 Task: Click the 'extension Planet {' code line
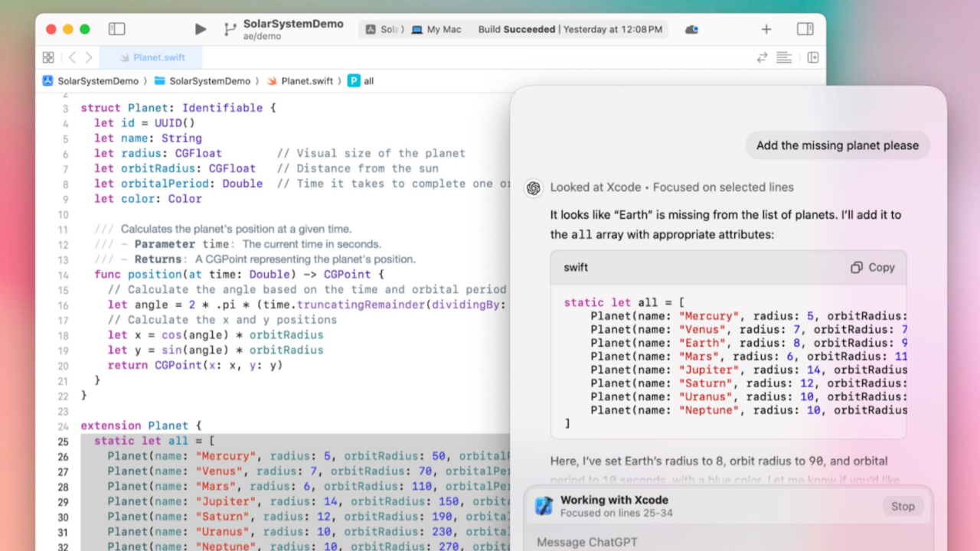pyautogui.click(x=140, y=425)
